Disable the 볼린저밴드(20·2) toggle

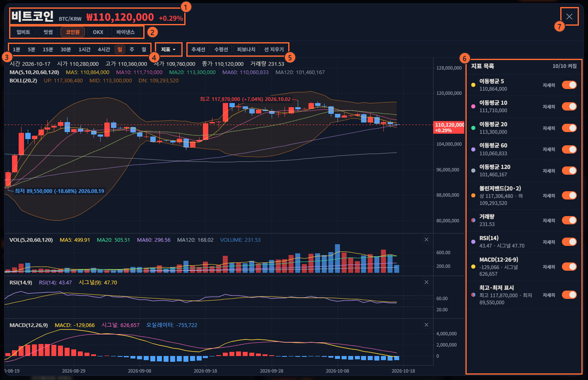[x=569, y=195]
